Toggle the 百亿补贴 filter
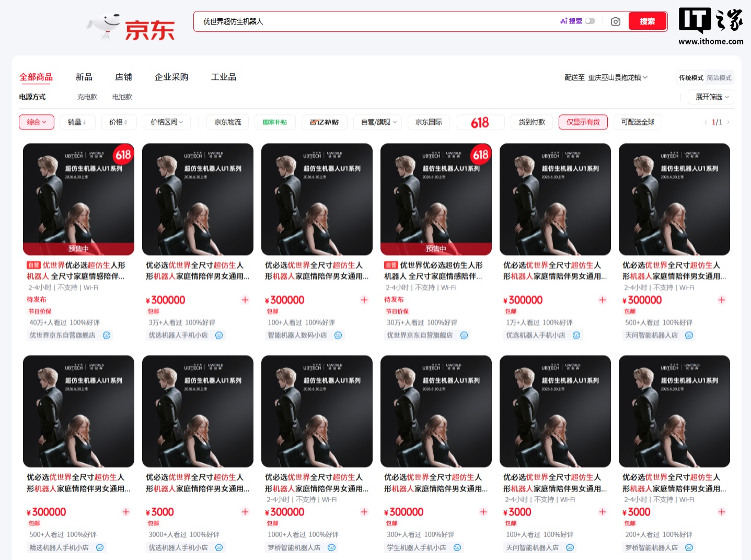The height and width of the screenshot is (560, 751). (x=324, y=122)
